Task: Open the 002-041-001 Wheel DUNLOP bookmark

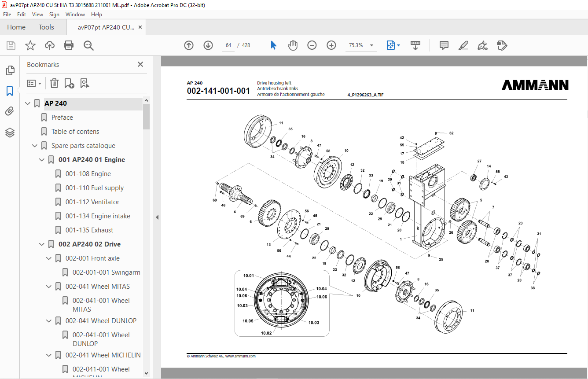Action: coord(101,339)
